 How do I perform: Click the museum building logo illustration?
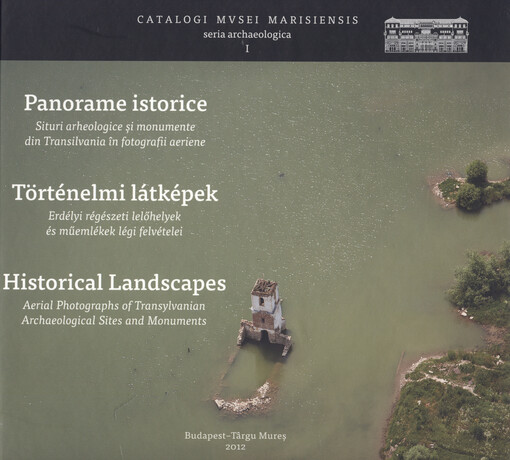click(426, 35)
